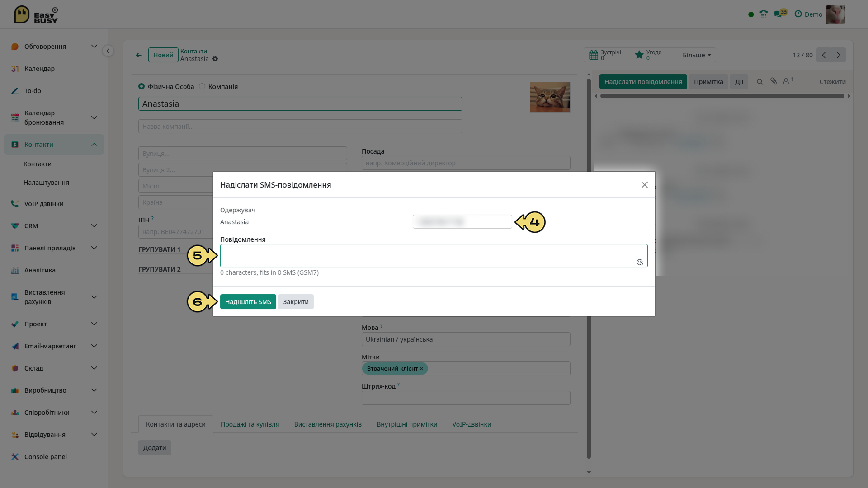The width and height of the screenshot is (868, 488).
Task: Click the Закрити button in dialog
Action: [x=296, y=302]
